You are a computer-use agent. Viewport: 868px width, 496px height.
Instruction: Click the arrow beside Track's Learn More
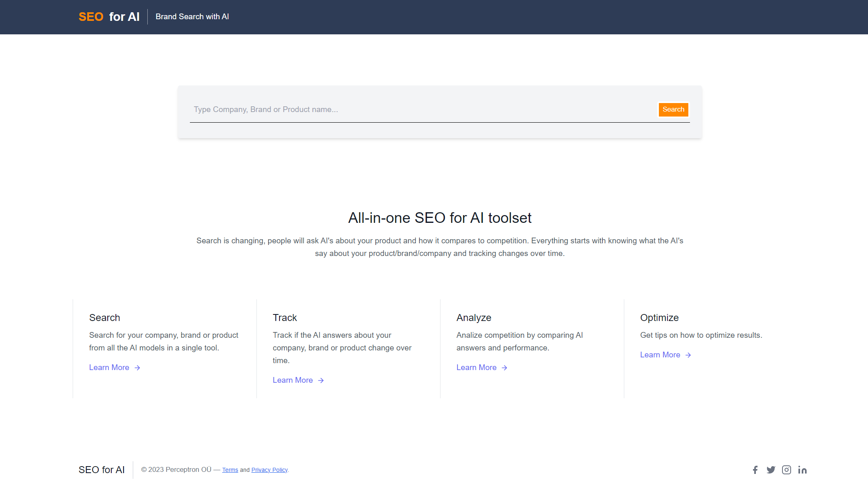click(321, 380)
